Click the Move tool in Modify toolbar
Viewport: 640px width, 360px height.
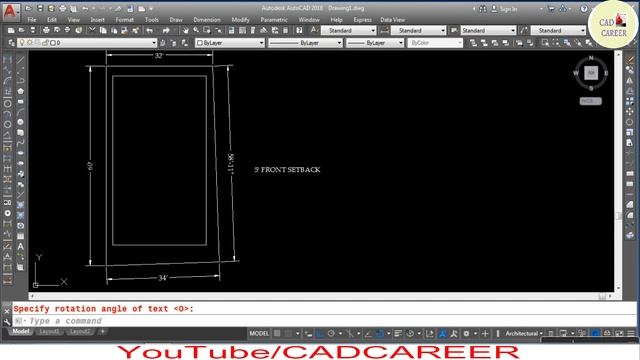(629, 111)
